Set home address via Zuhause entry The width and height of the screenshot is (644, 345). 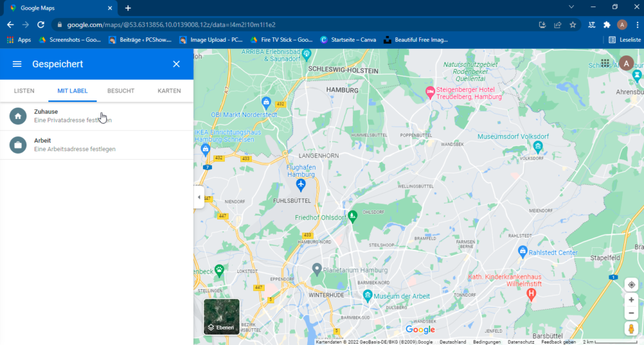pyautogui.click(x=97, y=117)
